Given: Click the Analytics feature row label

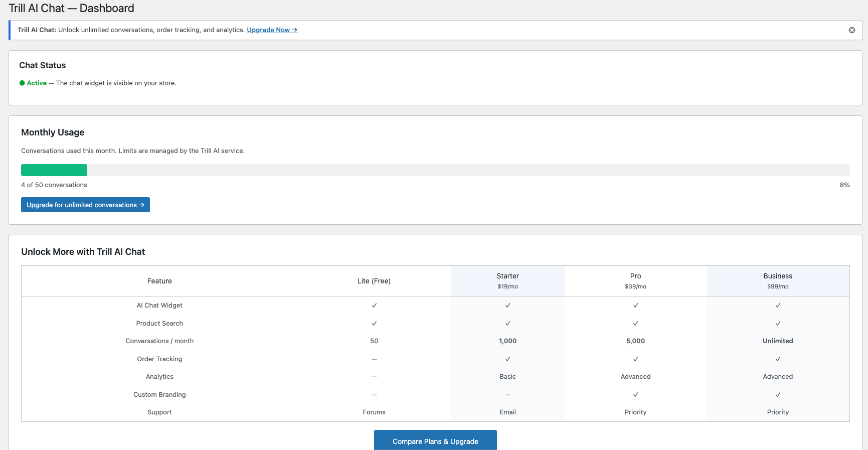Looking at the screenshot, I should pyautogui.click(x=159, y=377).
